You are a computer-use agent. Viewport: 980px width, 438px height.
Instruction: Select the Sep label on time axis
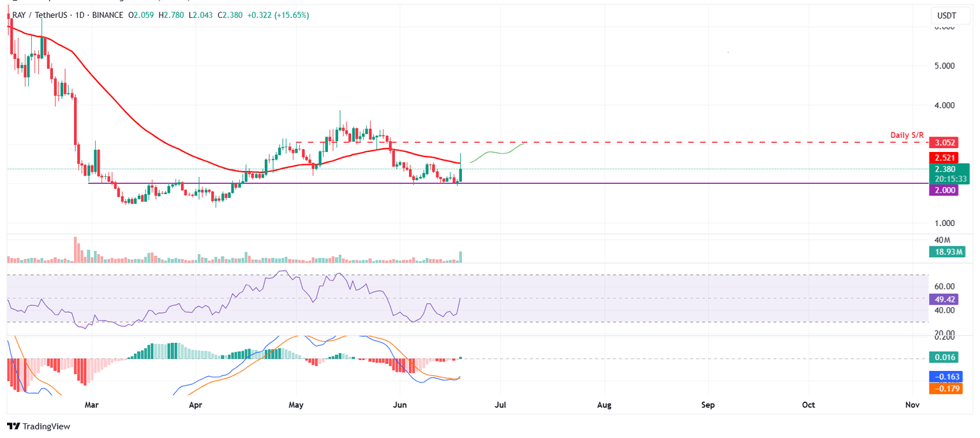coord(708,405)
